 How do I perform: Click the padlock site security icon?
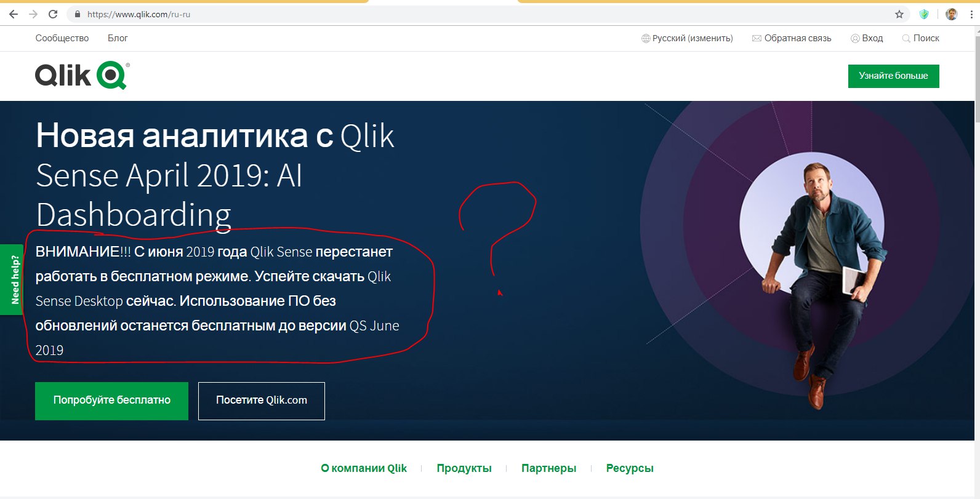(78, 14)
